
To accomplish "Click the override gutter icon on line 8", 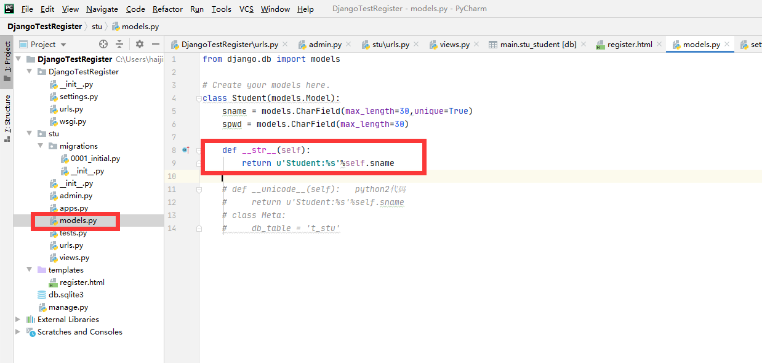I will (185, 151).
